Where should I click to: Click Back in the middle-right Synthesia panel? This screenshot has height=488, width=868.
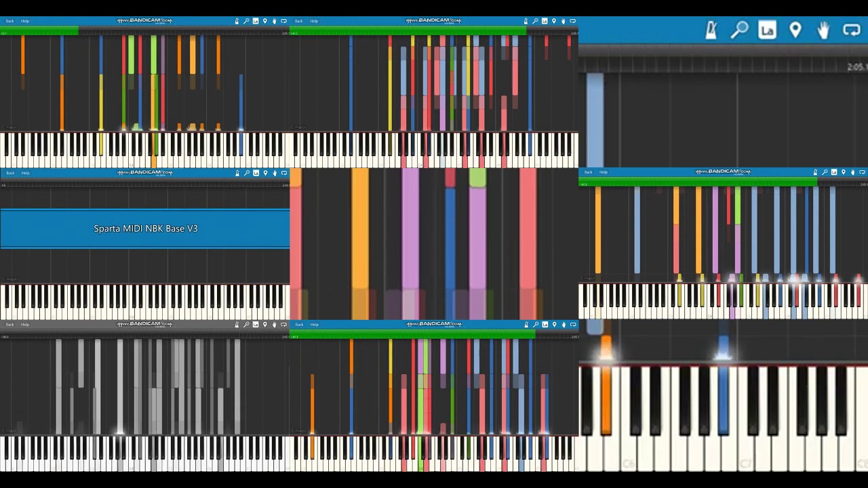click(588, 172)
